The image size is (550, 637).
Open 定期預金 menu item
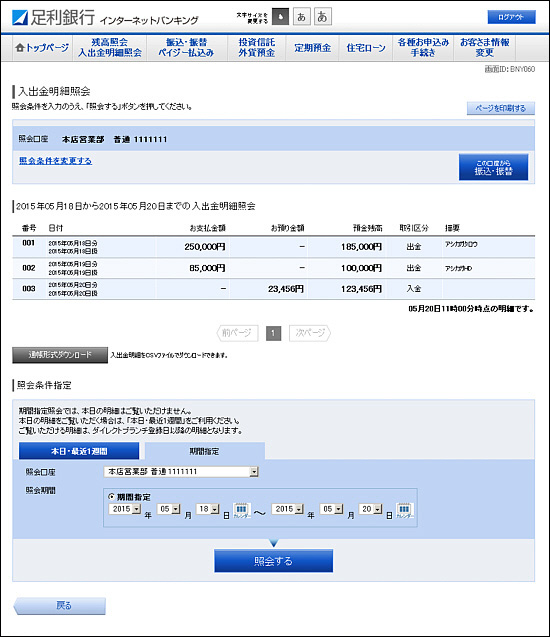pyautogui.click(x=312, y=48)
